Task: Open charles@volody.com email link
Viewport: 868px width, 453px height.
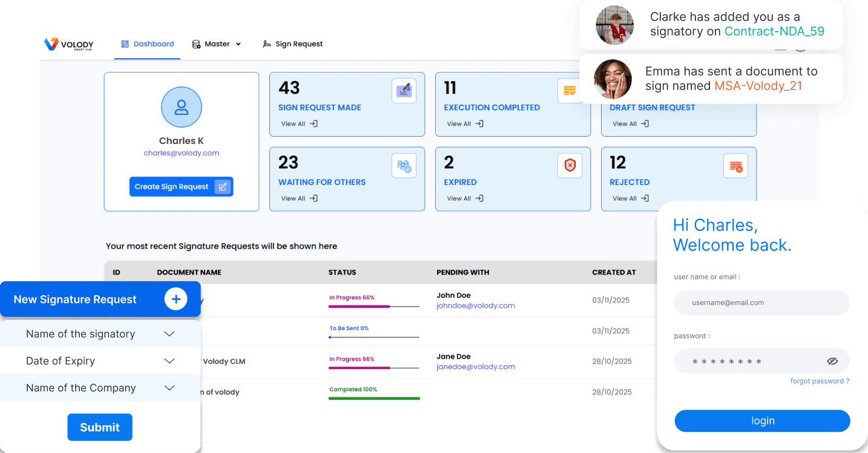Action: pos(181,153)
